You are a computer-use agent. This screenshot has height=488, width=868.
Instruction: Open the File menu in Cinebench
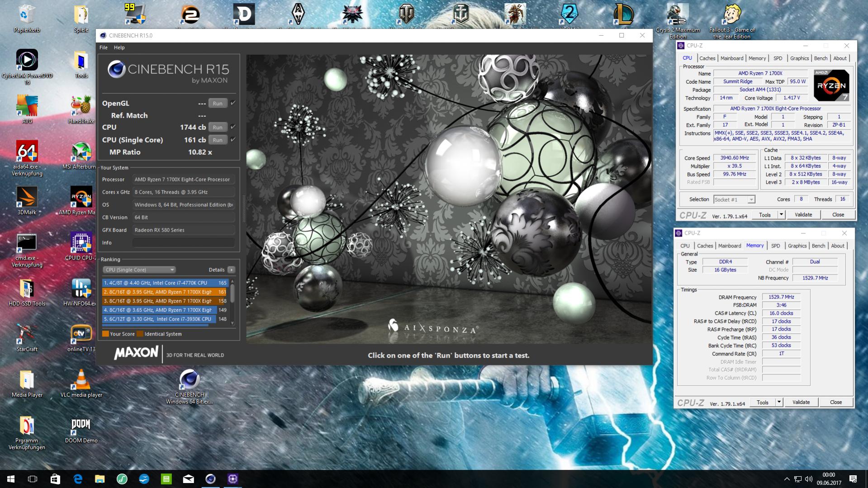104,47
